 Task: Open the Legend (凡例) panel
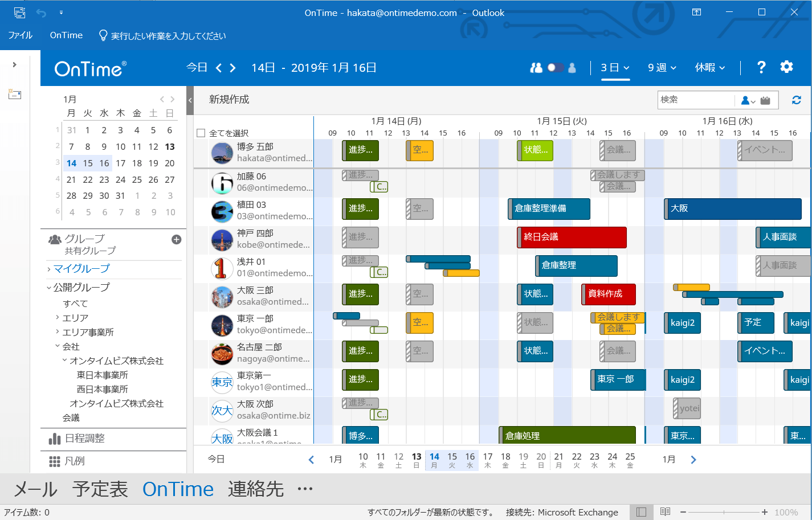(74, 461)
